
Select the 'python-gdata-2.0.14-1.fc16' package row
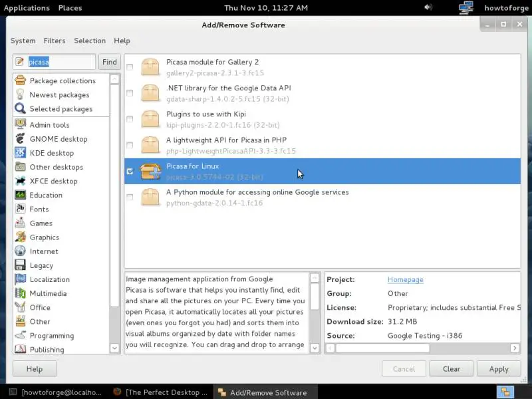tap(323, 197)
